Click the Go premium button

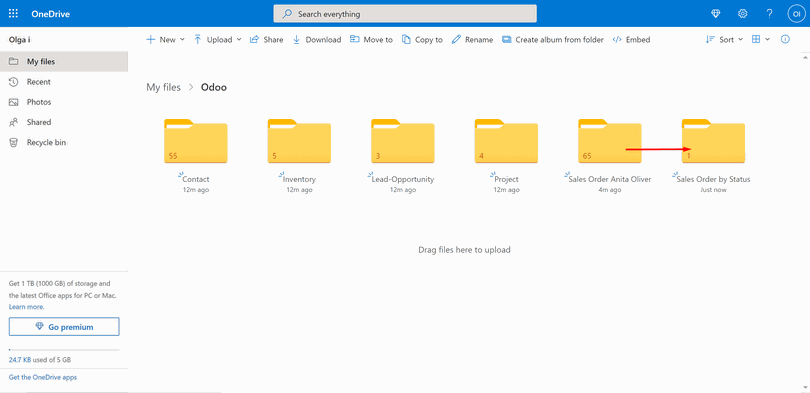point(64,327)
